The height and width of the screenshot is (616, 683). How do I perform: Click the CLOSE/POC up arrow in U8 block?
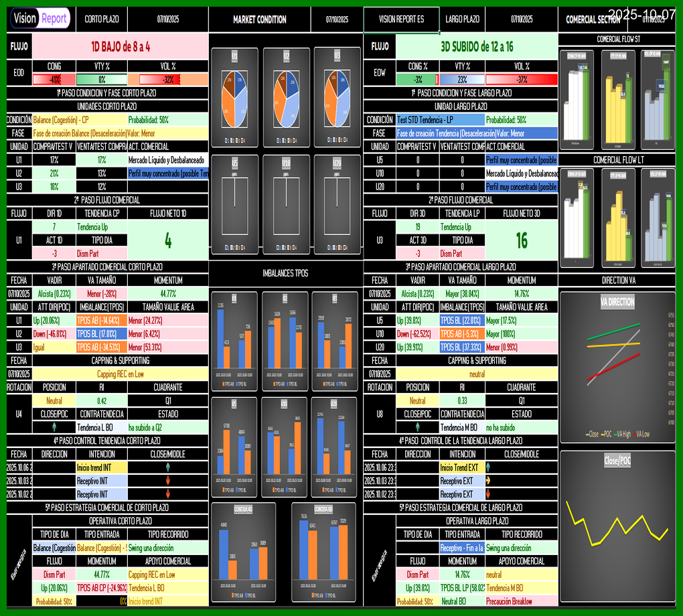coord(417,427)
